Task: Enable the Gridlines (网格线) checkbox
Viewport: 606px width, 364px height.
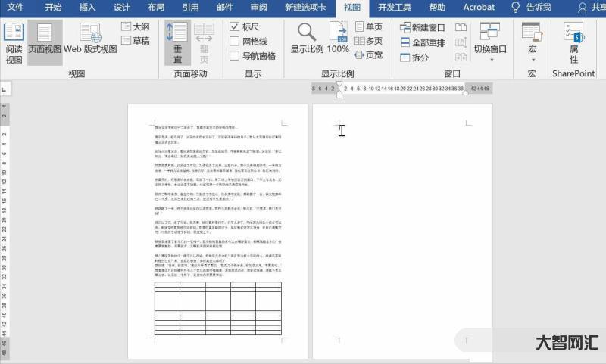Action: coord(236,42)
